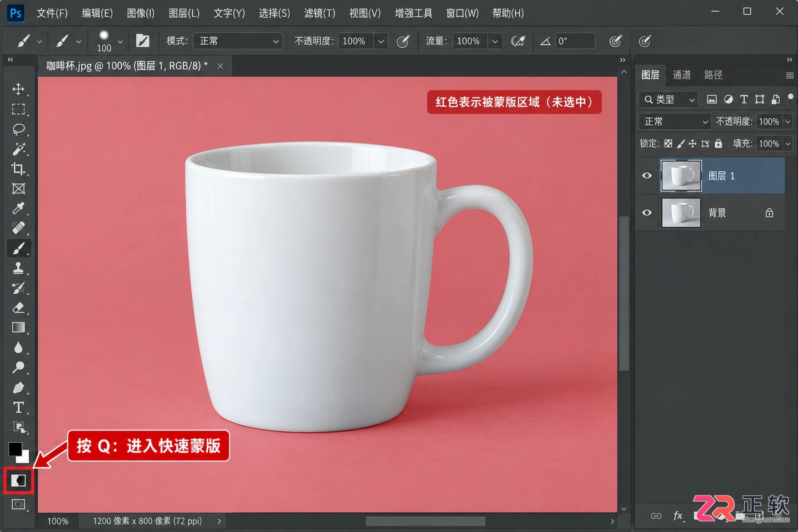This screenshot has height=532, width=798.
Task: Open the 类型 layer filter dropdown
Action: coord(668,100)
